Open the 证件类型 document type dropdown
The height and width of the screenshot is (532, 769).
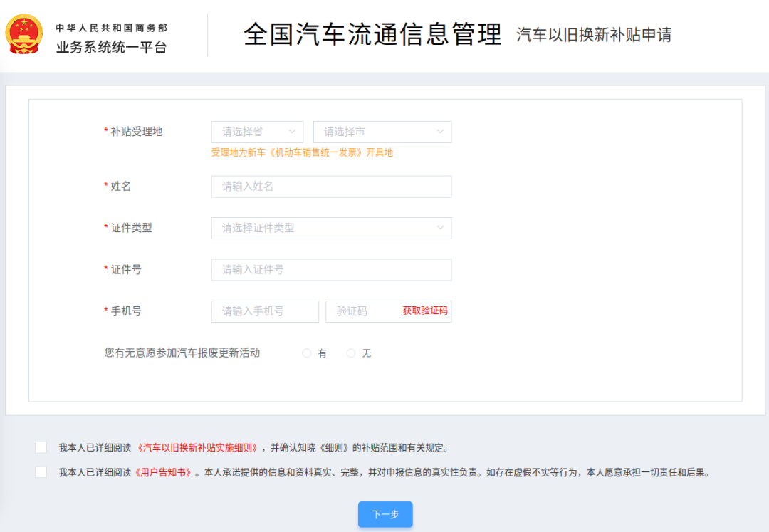coord(330,228)
